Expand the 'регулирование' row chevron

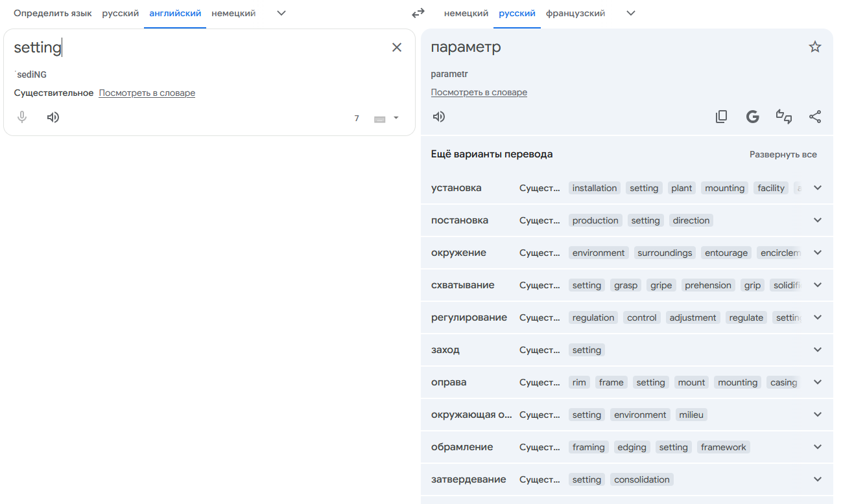pos(818,317)
